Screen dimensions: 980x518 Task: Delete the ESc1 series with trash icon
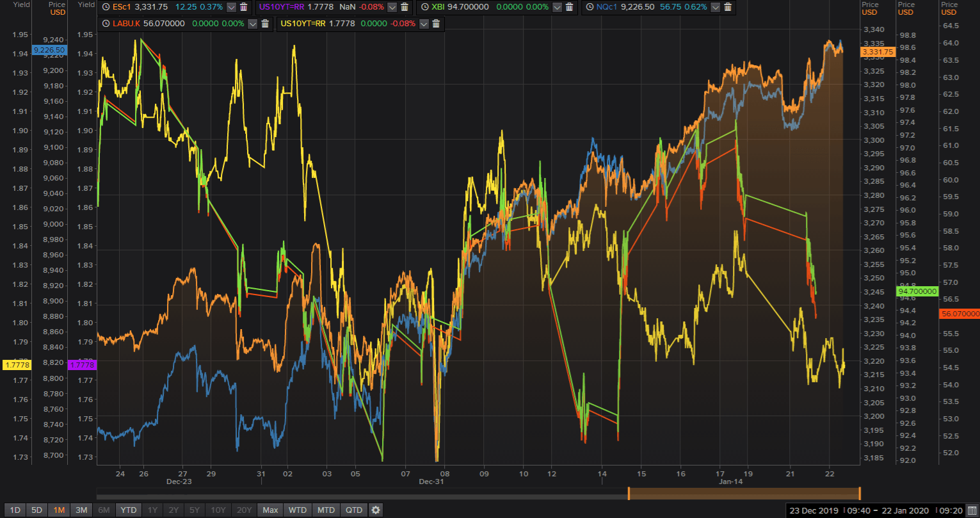point(243,7)
